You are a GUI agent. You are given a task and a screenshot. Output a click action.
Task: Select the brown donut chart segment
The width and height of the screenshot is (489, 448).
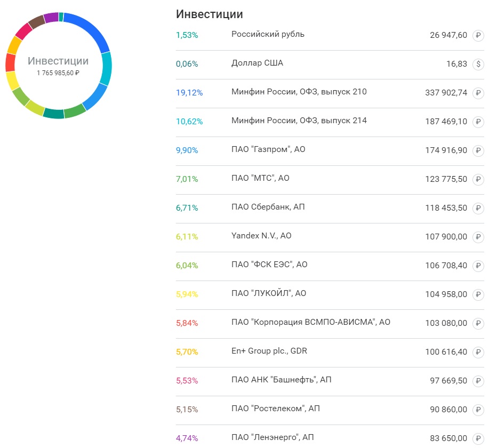pos(36,21)
